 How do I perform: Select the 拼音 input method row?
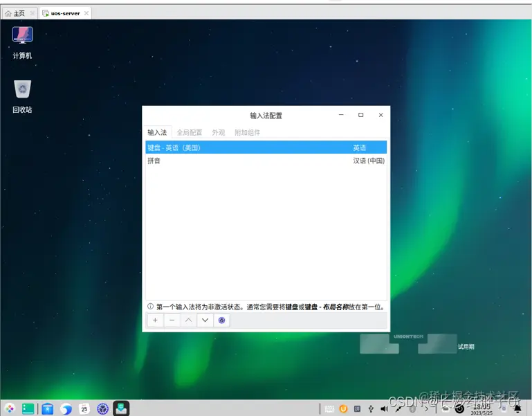coord(266,161)
